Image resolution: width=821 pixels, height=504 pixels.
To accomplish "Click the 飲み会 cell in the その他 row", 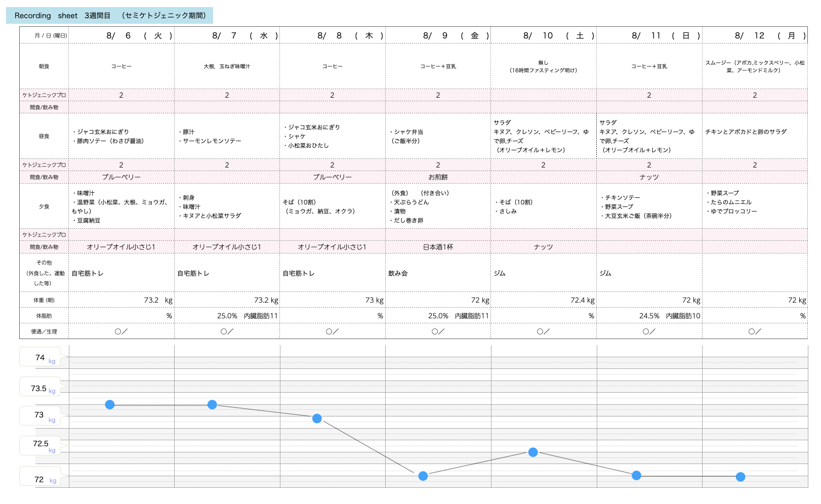I will coord(398,273).
